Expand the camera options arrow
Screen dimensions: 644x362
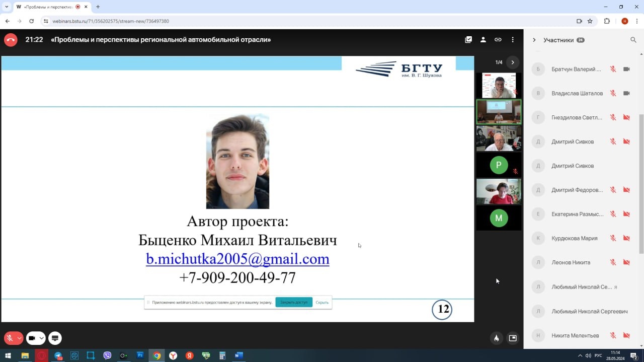pyautogui.click(x=41, y=338)
